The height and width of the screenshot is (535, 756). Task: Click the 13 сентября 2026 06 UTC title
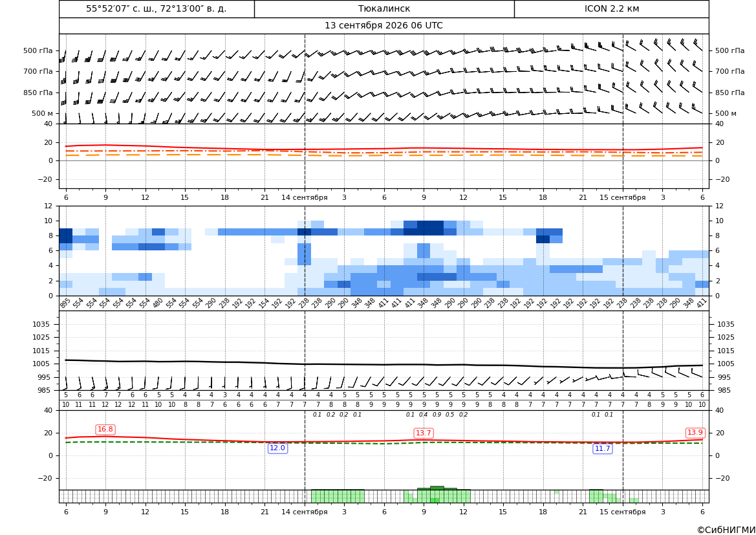383,26
